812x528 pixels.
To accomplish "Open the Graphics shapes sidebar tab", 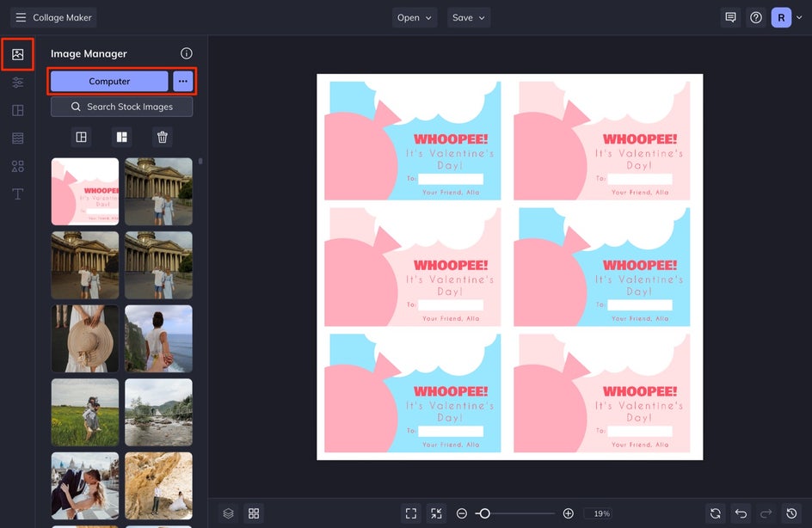I will (17, 166).
